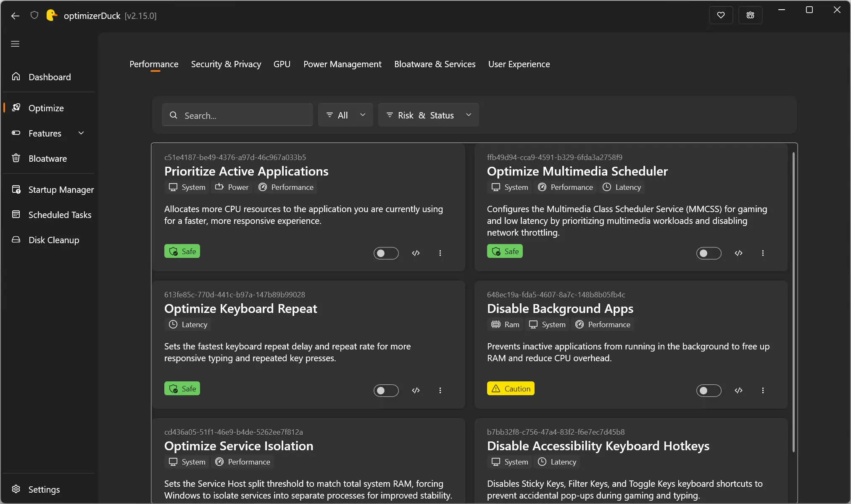Click the Features toggle-shaped icon
Screen dimensions: 851x504
click(16, 133)
